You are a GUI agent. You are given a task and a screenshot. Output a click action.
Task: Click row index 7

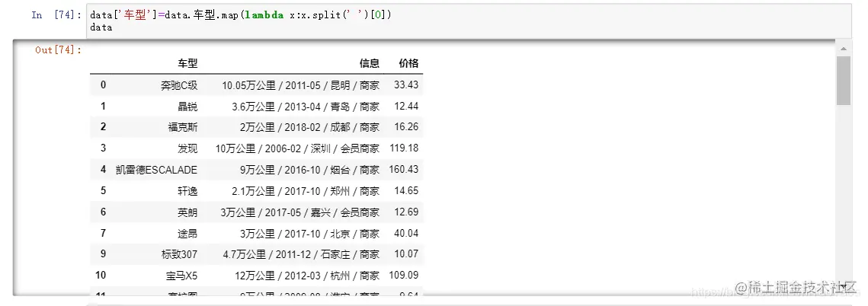pos(103,233)
